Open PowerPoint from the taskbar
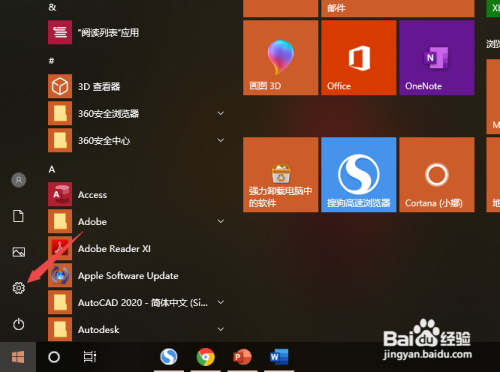Viewport: 500px width, 372px height. (242, 357)
